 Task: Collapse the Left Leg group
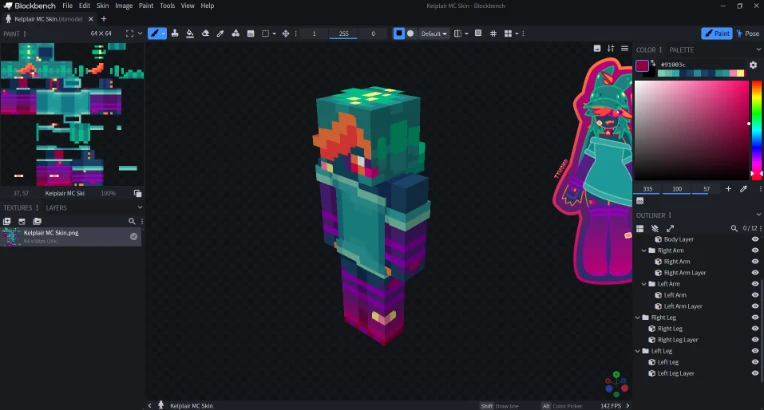coord(638,351)
